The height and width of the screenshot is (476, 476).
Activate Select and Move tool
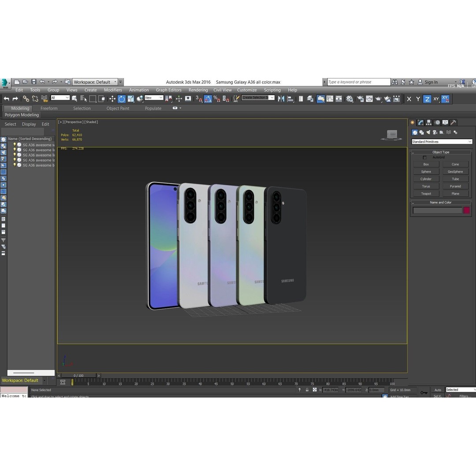[112, 99]
